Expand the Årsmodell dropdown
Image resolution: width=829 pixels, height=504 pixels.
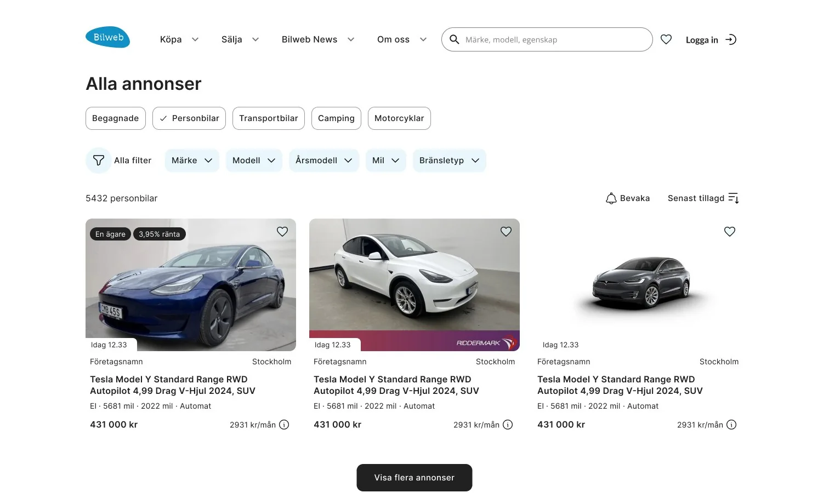(324, 161)
